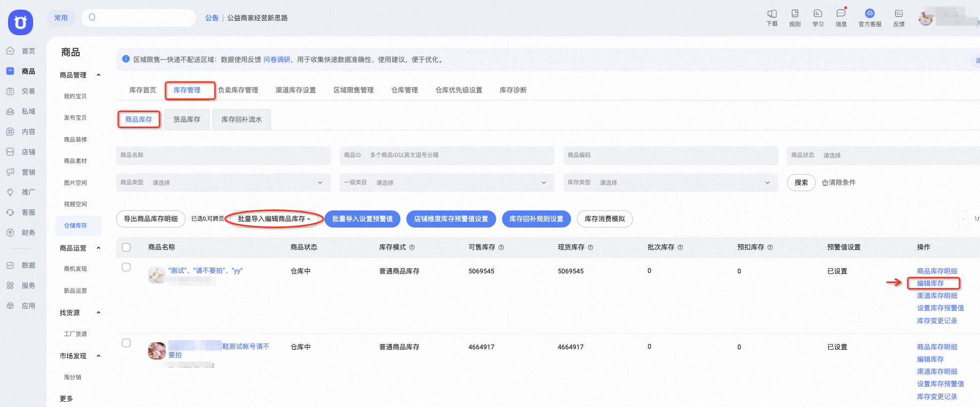
Task: Open 批量导入编辑商品库存 dropdown button
Action: [274, 219]
